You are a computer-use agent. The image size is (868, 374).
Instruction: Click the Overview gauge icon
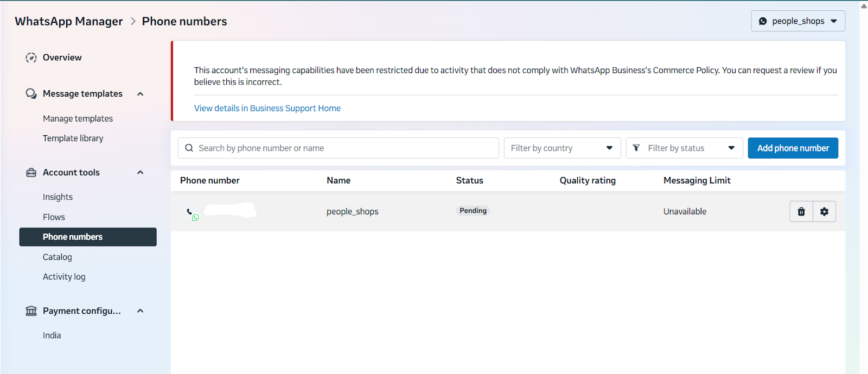(31, 58)
